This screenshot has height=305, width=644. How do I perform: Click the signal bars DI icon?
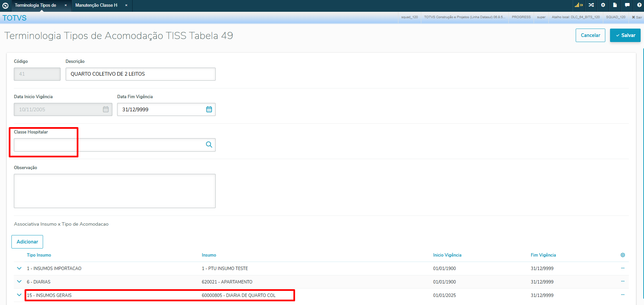pos(579,5)
